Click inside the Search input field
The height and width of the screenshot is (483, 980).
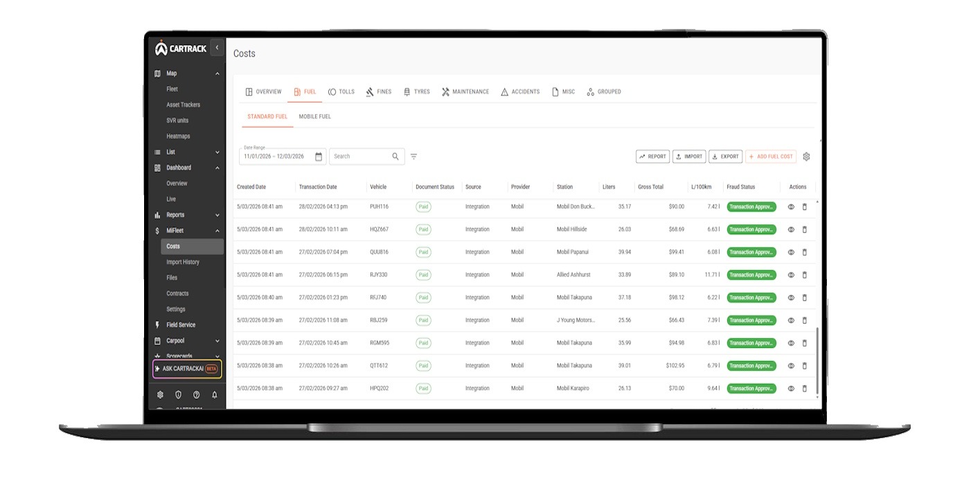pos(360,156)
